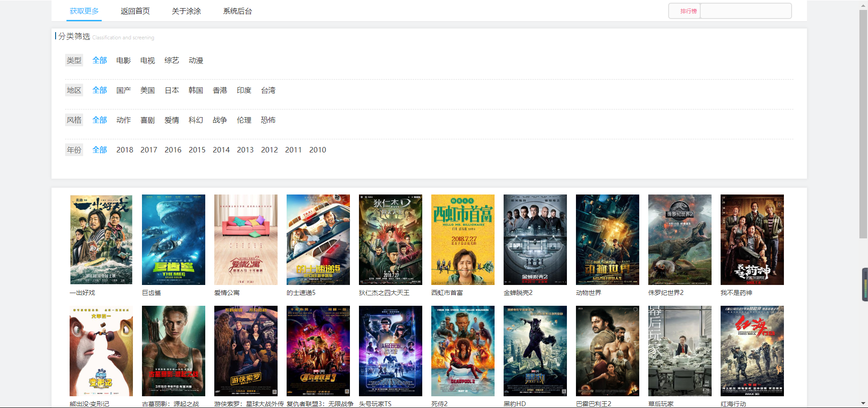The image size is (868, 408).
Task: Open the 游侠索罗 poster
Action: tap(246, 351)
